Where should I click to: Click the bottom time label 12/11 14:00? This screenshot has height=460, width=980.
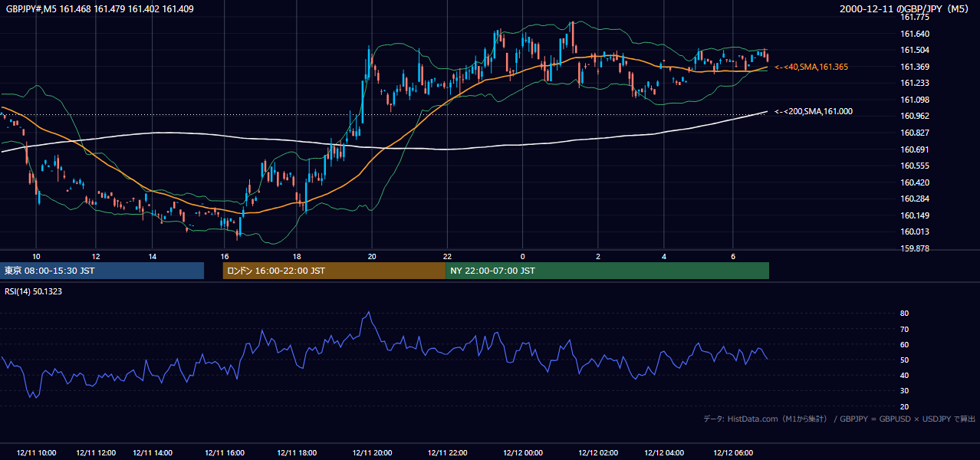point(153,453)
